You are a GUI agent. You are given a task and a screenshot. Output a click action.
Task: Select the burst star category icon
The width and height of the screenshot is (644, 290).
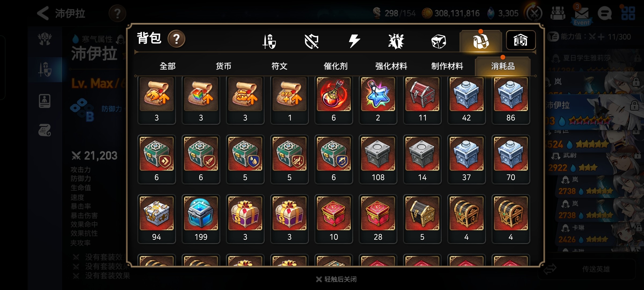click(396, 41)
